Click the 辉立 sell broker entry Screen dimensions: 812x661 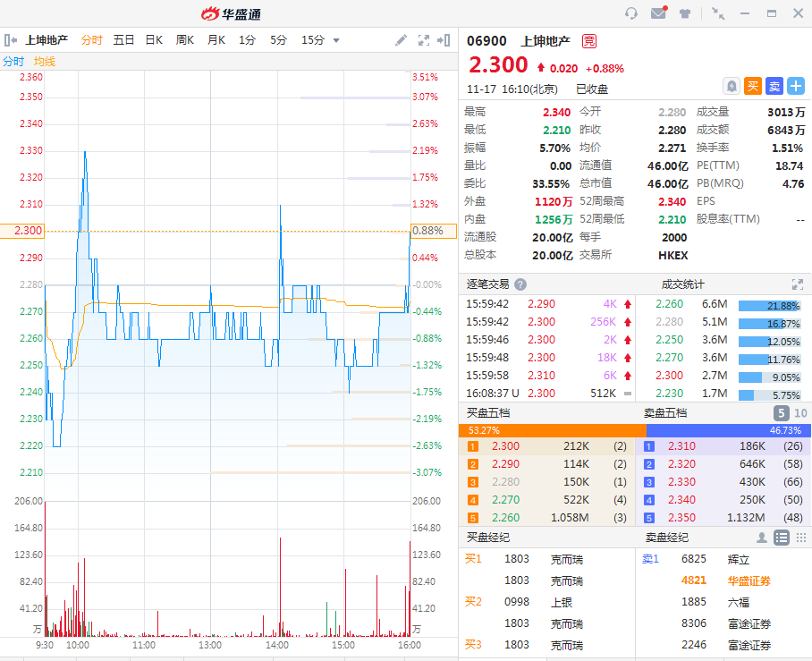coord(739,559)
